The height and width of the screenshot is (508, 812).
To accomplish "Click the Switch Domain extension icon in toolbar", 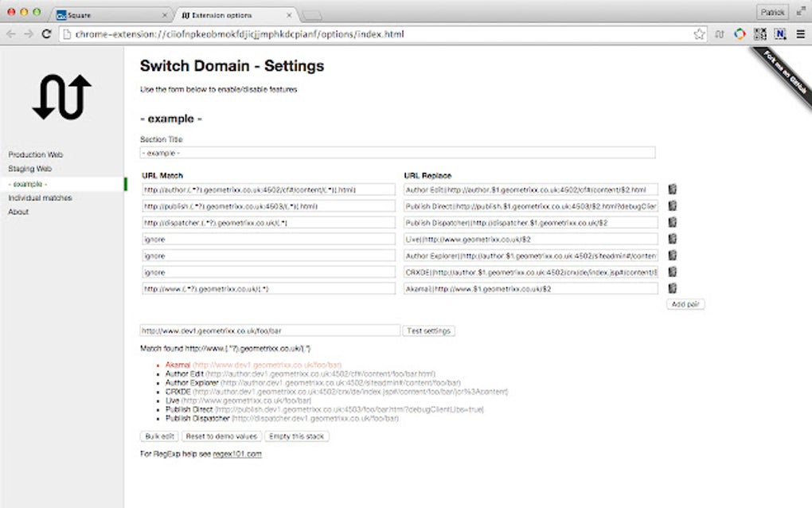I will click(719, 34).
